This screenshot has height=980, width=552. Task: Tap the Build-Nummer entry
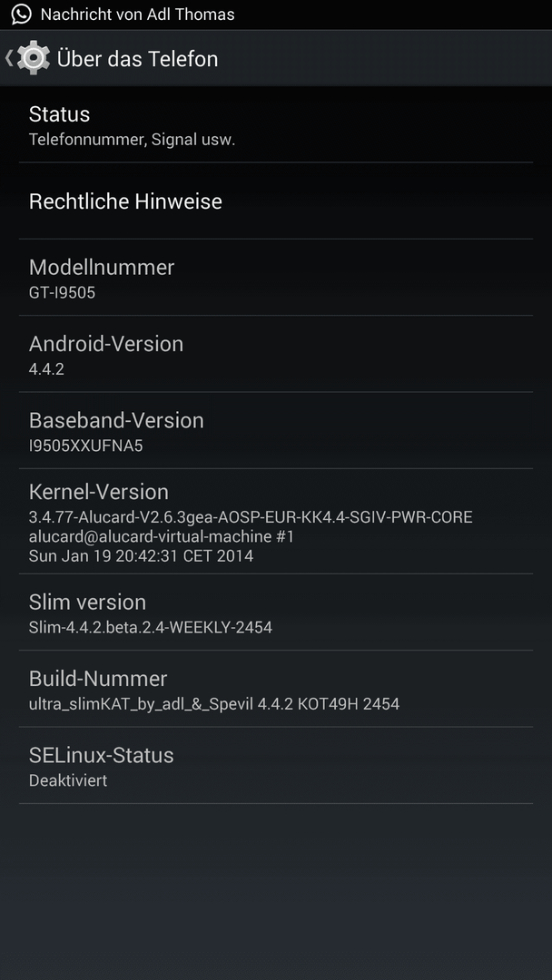[276, 689]
